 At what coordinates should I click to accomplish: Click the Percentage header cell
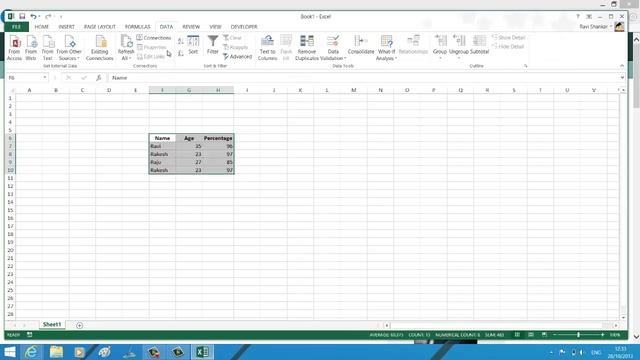coord(218,138)
